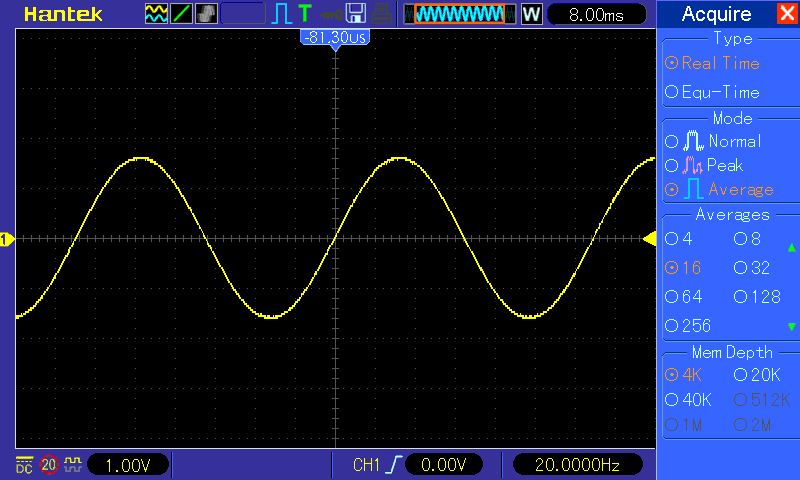Set averages to 128

[758, 297]
